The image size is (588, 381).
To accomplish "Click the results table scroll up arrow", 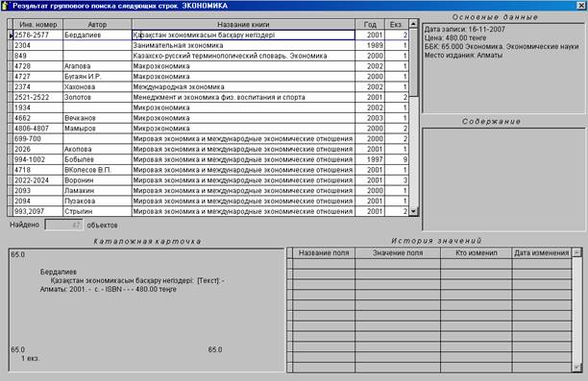I will click(413, 24).
